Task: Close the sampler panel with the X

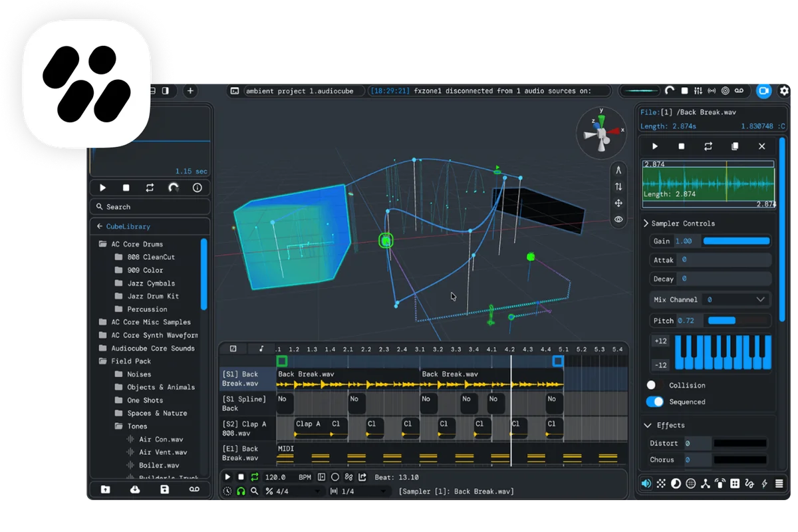Action: point(762,146)
